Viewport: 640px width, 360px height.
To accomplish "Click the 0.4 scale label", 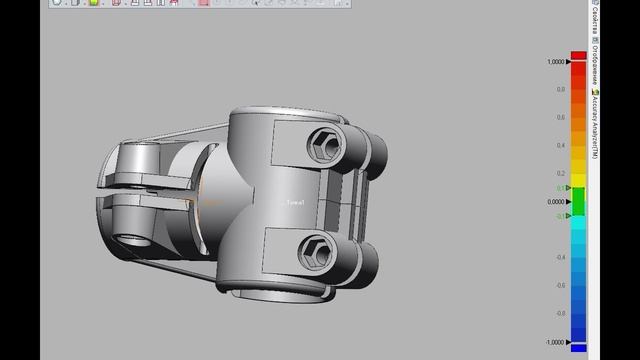I will (561, 145).
